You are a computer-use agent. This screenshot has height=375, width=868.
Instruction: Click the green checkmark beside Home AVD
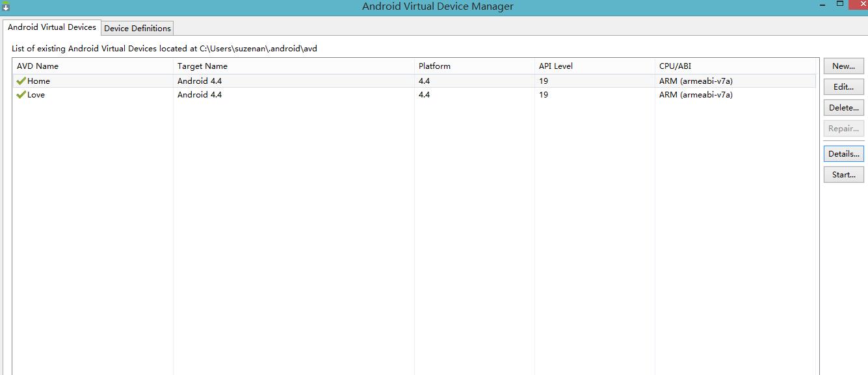tap(21, 81)
